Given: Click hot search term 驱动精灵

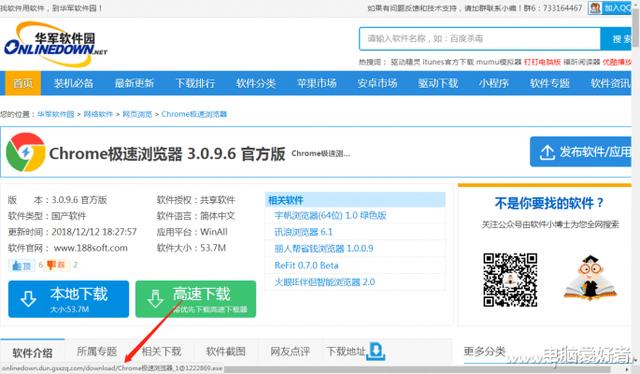Looking at the screenshot, I should [x=405, y=62].
